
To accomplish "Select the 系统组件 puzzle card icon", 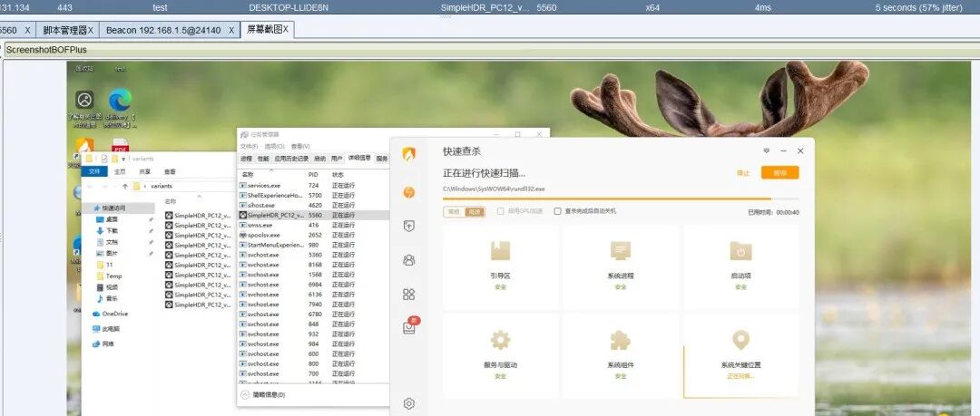I will pos(620,341).
